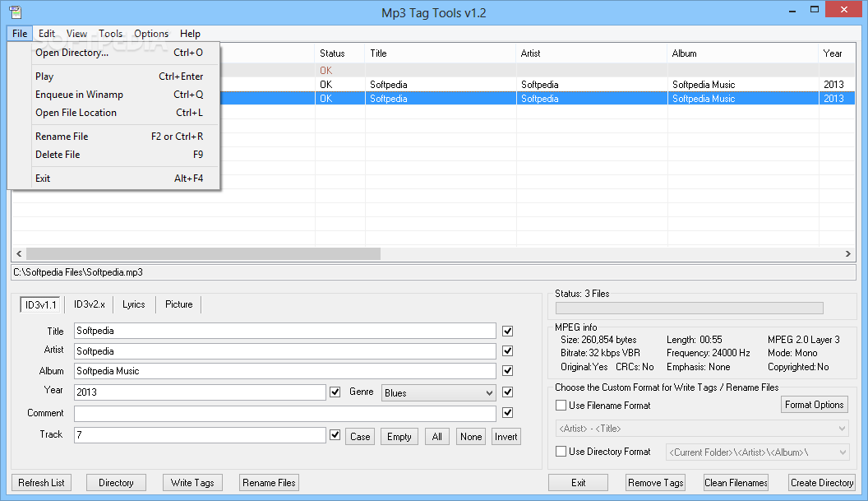This screenshot has width=868, height=501.
Task: Click the Artist input field
Action: pos(285,350)
